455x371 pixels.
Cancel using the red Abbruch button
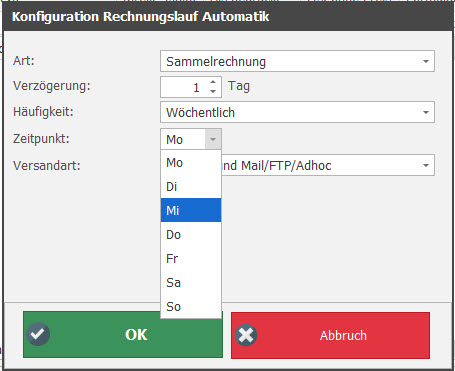tap(330, 335)
